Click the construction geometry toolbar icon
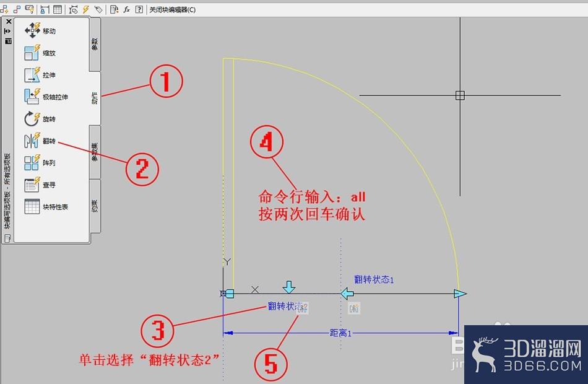This screenshot has width=588, height=384. coord(74,10)
